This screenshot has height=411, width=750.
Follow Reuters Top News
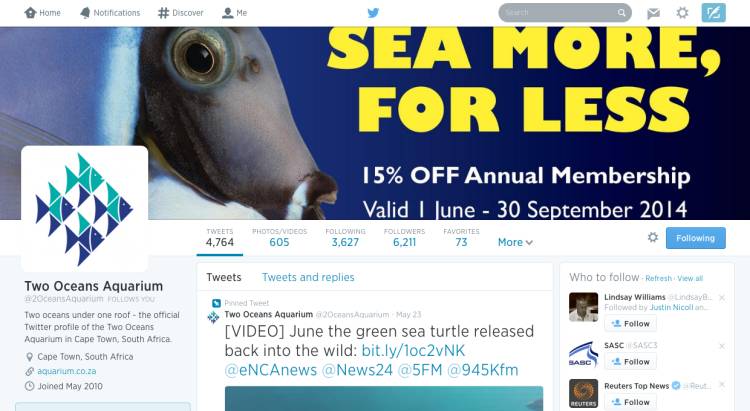click(x=632, y=401)
